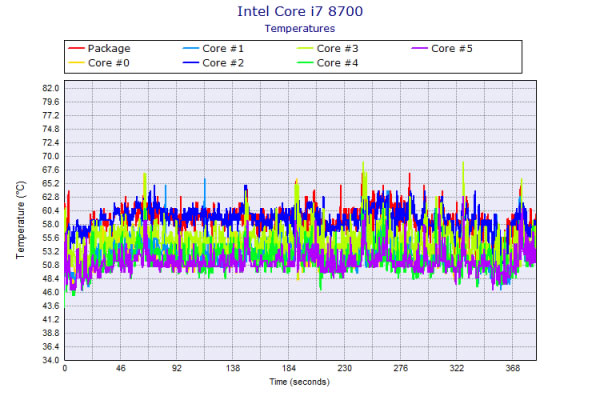Click the 58.0 value on the temperature axis
The width and height of the screenshot is (600, 400).
(51, 224)
